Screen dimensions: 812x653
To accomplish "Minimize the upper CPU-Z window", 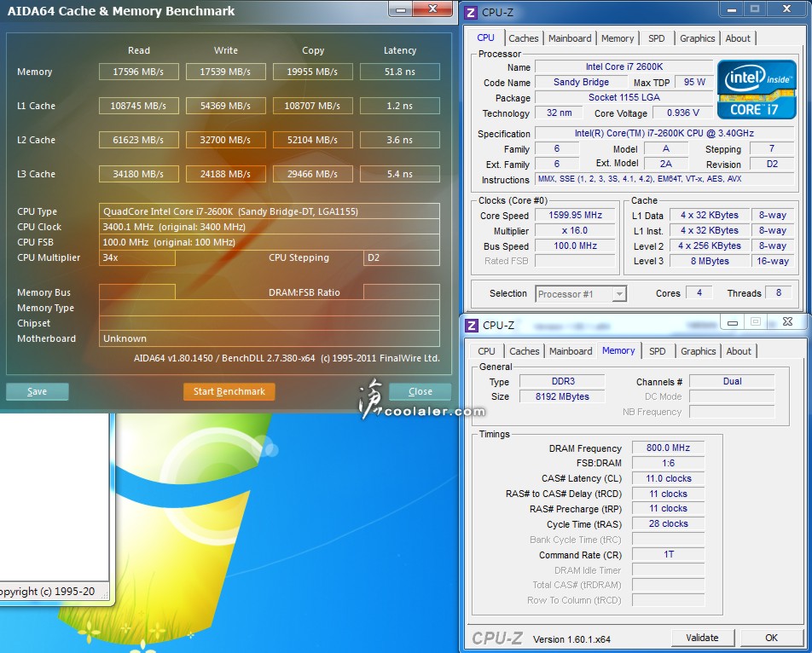I will (731, 9).
